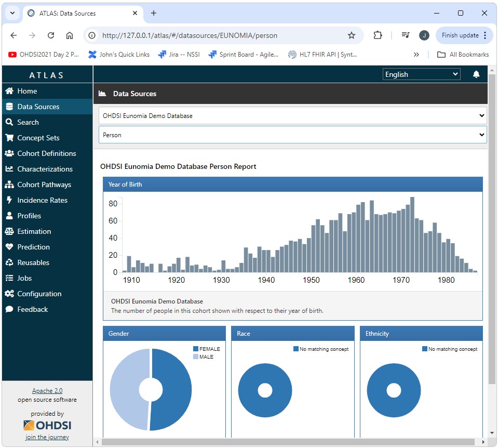
Task: Navigate back in browser history
Action: [14, 35]
